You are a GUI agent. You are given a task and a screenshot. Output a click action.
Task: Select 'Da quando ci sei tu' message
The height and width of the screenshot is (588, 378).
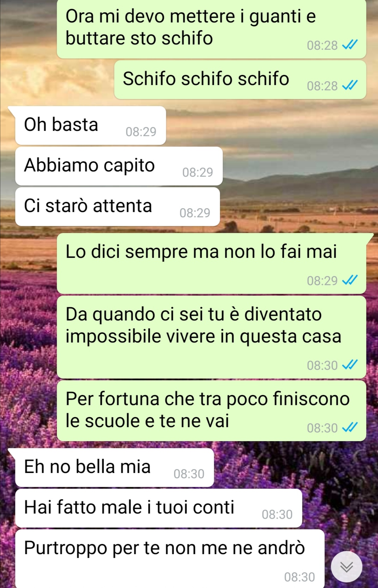[212, 337]
